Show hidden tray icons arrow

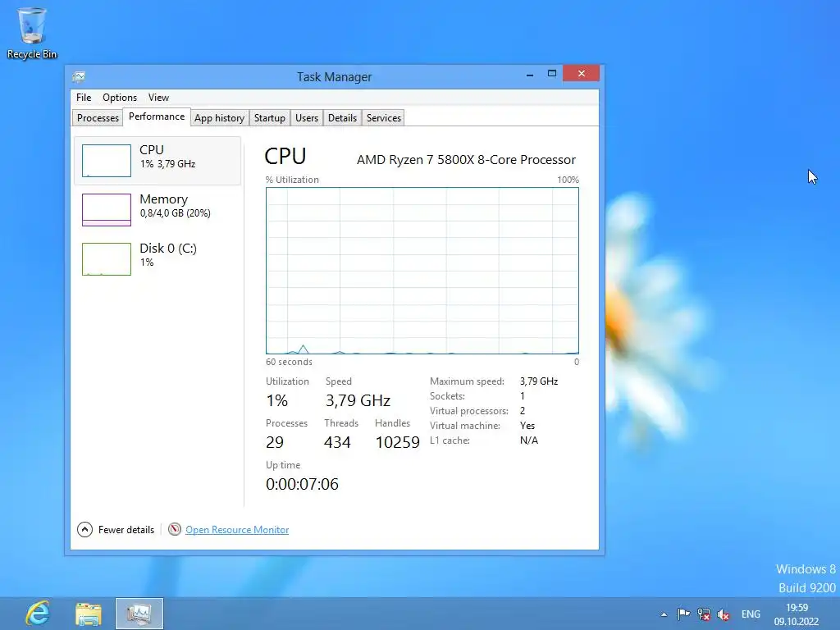pos(664,614)
